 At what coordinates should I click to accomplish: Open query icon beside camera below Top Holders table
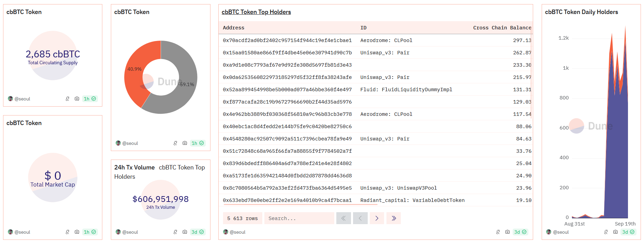coord(498,232)
